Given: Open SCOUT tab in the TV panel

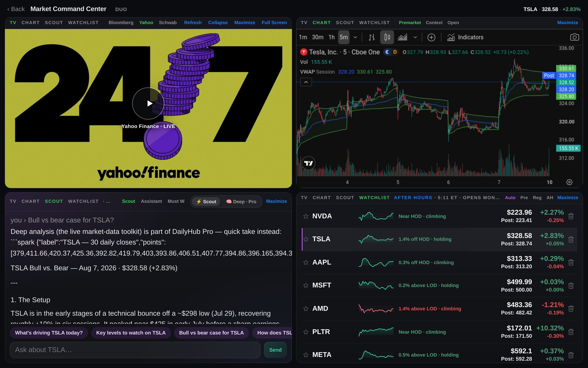Looking at the screenshot, I should click(54, 22).
